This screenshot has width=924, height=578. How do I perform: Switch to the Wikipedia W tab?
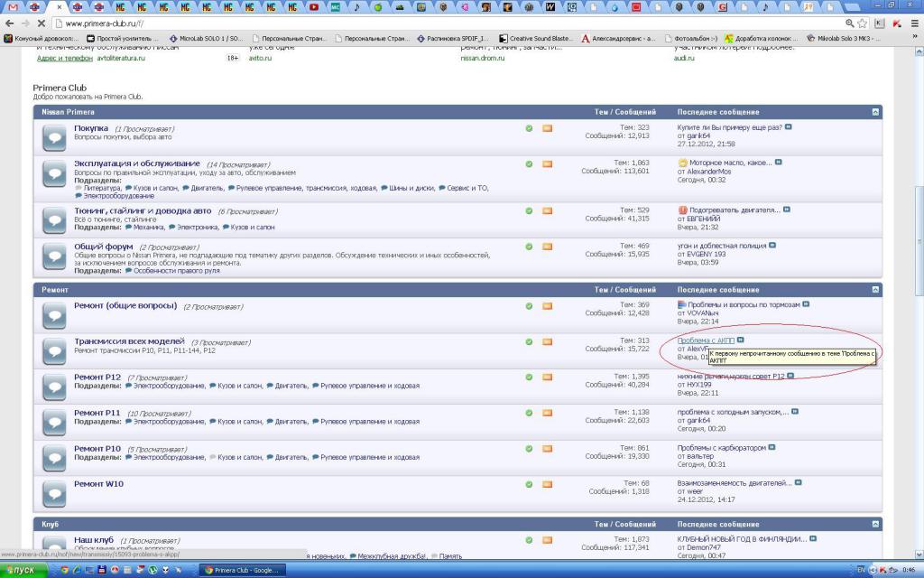tap(550, 7)
